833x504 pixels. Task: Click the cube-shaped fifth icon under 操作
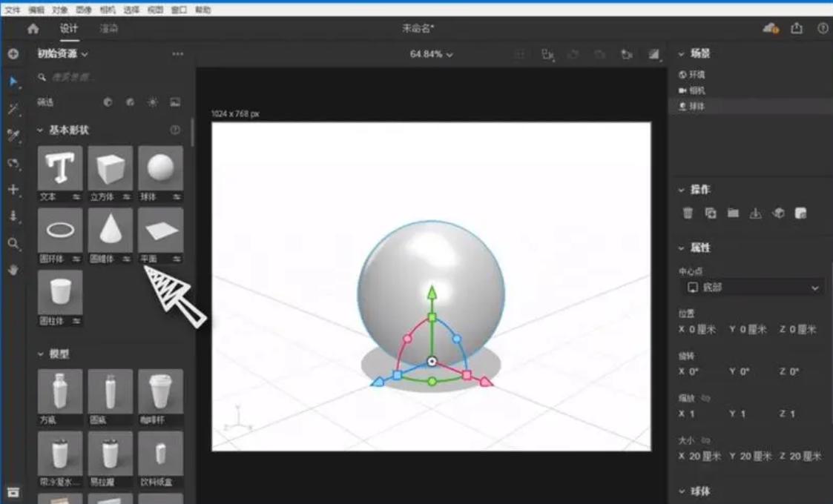[x=778, y=213]
